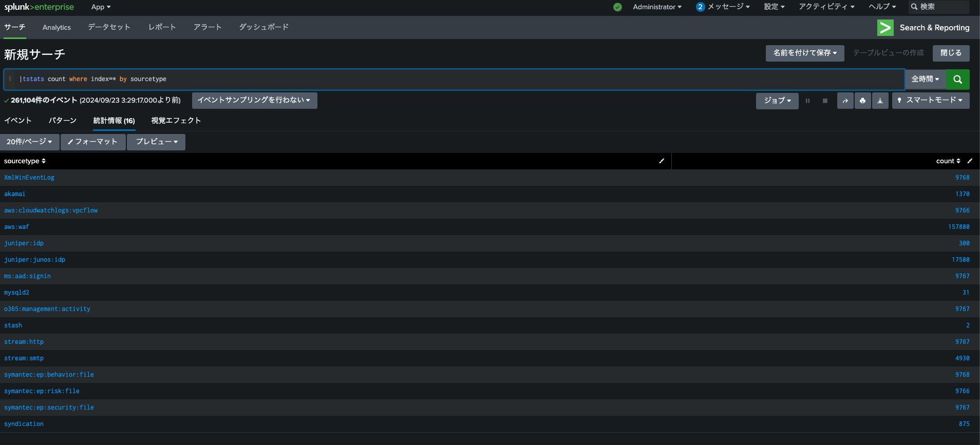Switch to the パターン results tab
This screenshot has height=445, width=980.
[x=63, y=121]
